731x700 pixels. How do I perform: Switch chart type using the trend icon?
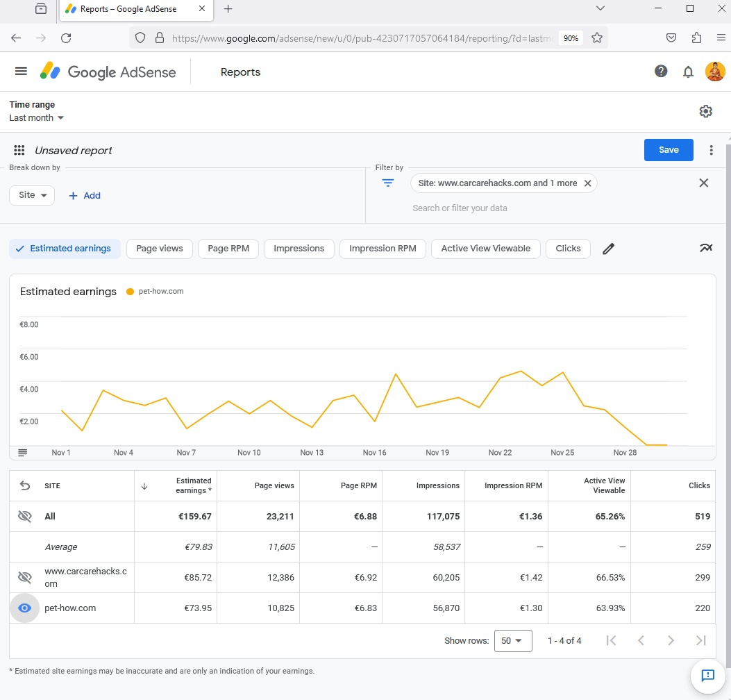click(x=706, y=248)
